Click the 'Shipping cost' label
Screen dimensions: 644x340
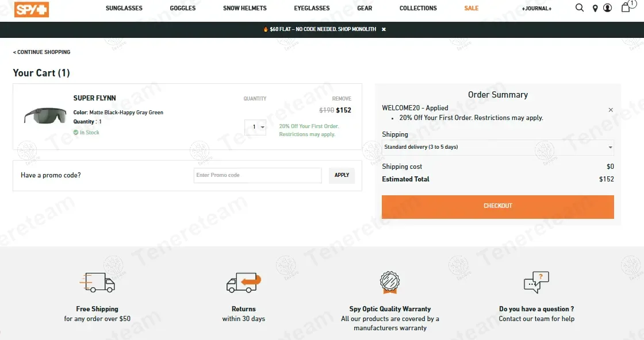[402, 167]
